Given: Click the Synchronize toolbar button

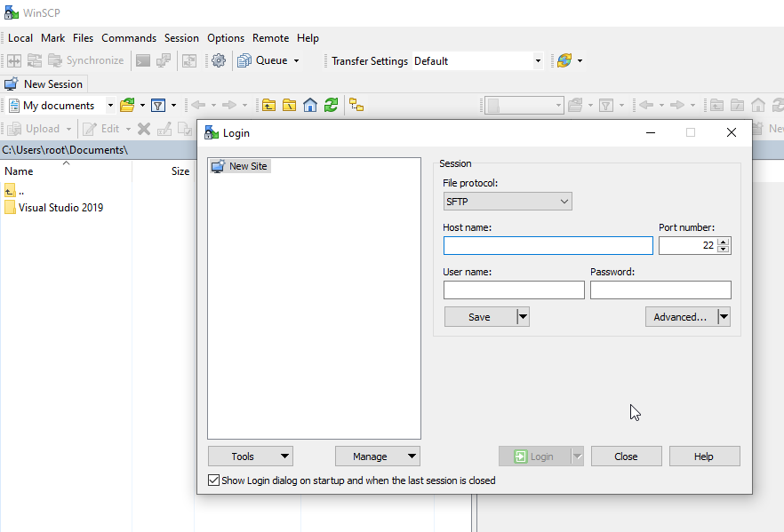Looking at the screenshot, I should (x=86, y=60).
